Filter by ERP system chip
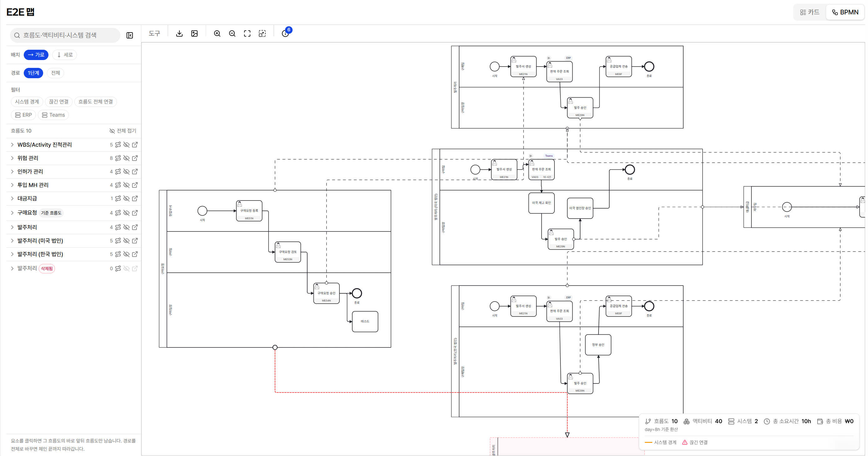This screenshot has height=456, width=868. pyautogui.click(x=23, y=115)
